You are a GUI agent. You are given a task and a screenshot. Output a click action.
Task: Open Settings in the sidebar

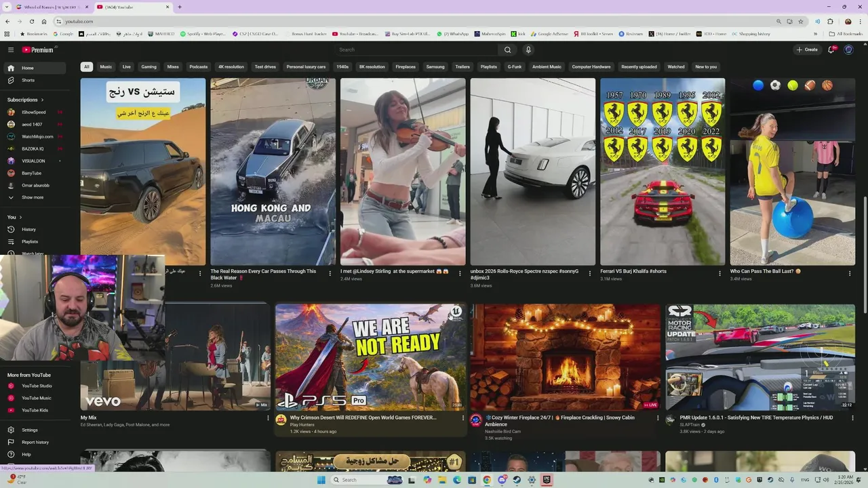click(x=36, y=430)
